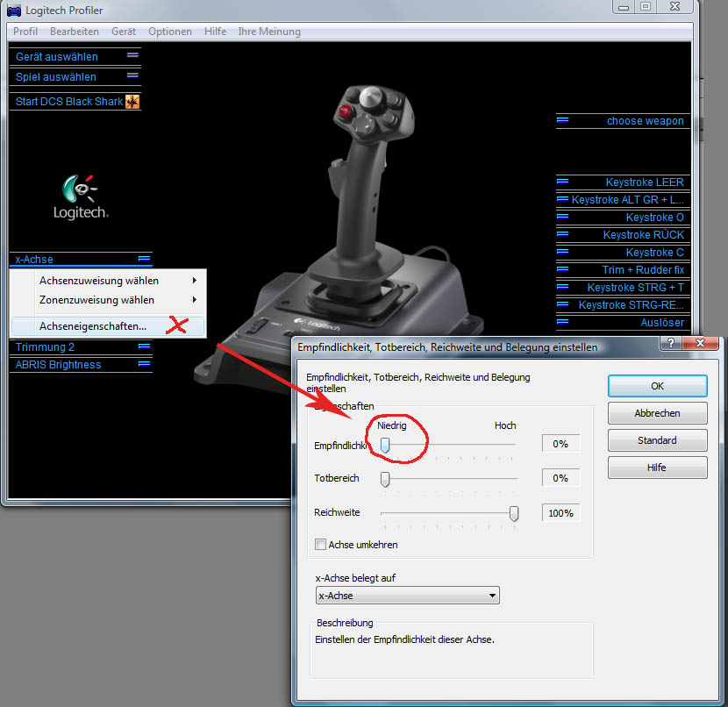
Task: Click the blue bars icon beside x-Achse
Action: click(x=145, y=259)
